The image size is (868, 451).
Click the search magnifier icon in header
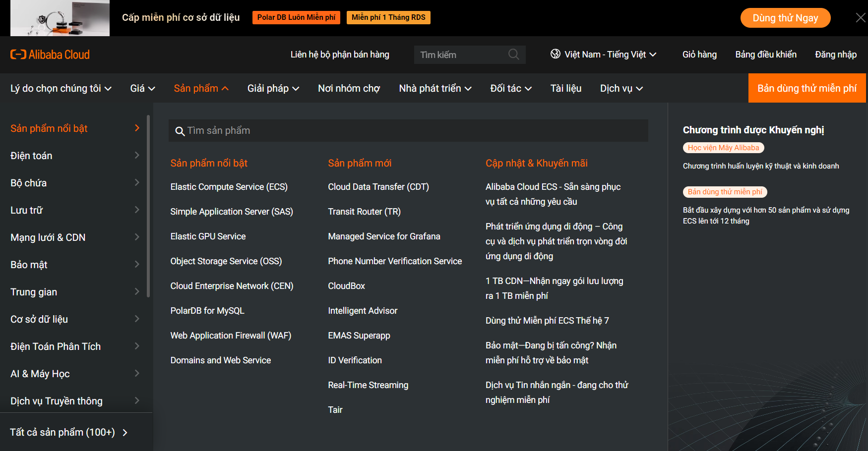[514, 55]
